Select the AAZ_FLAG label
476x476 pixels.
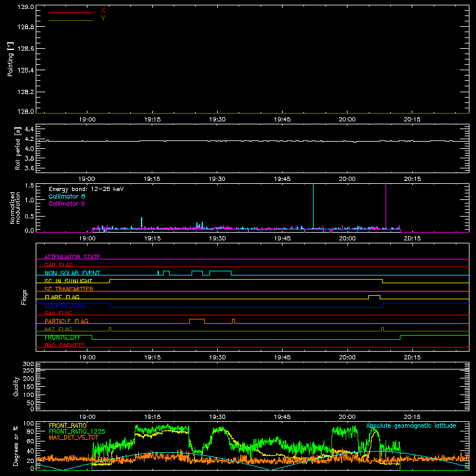pyautogui.click(x=58, y=329)
